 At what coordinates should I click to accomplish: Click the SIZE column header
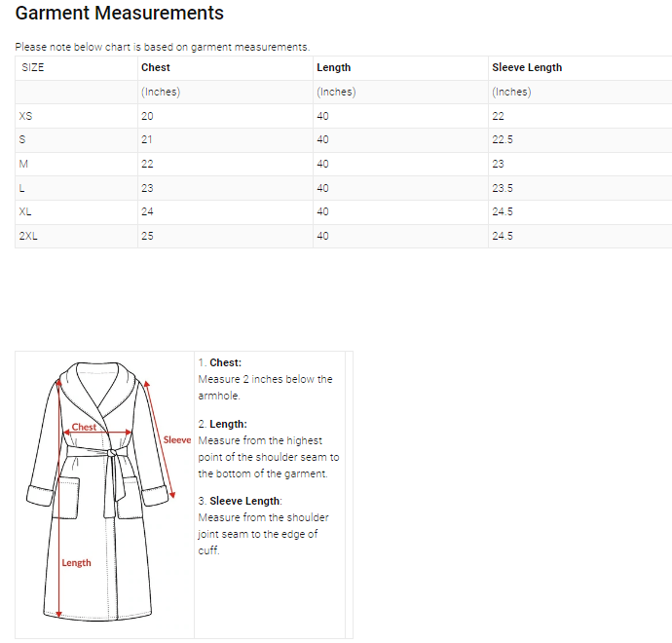click(33, 68)
